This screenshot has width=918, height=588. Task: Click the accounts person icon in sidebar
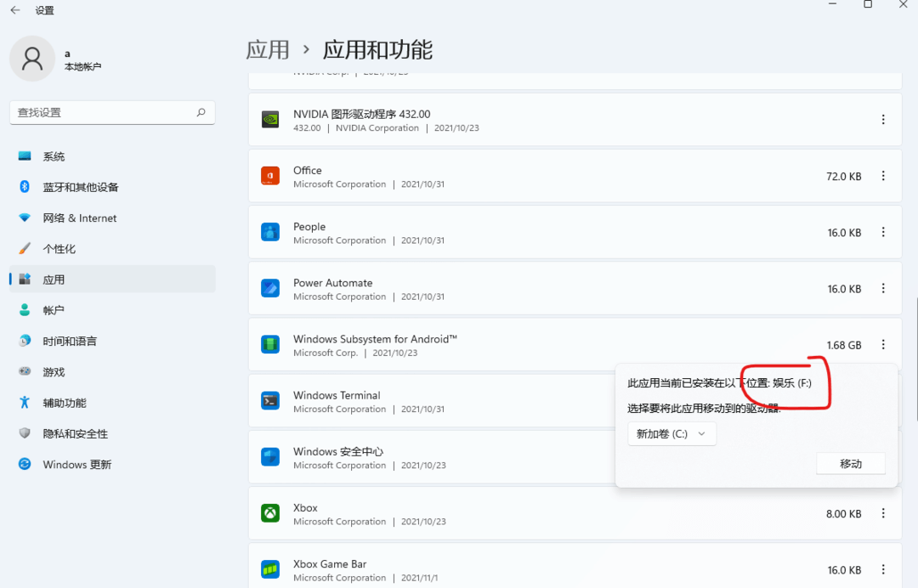25,309
